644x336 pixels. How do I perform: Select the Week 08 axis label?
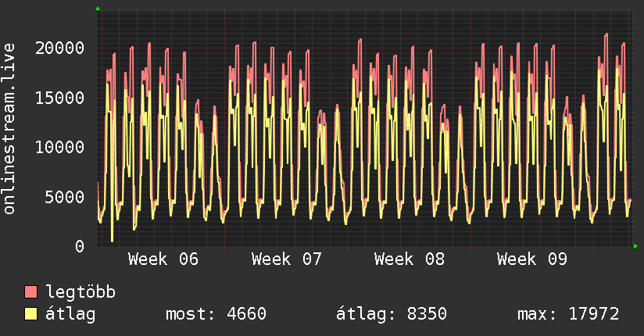[409, 259]
